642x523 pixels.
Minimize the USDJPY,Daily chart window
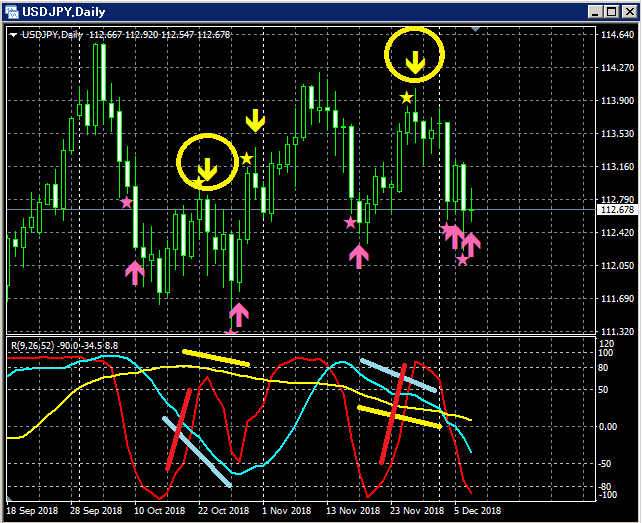pyautogui.click(x=596, y=12)
